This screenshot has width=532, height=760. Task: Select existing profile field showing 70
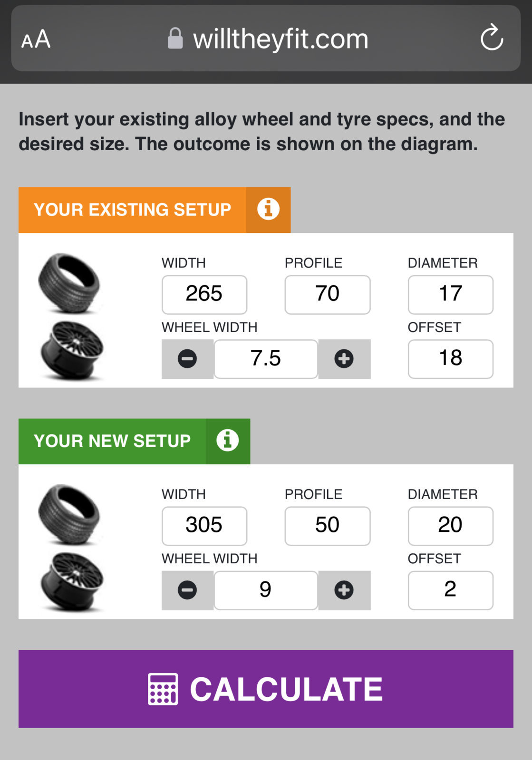(x=328, y=294)
